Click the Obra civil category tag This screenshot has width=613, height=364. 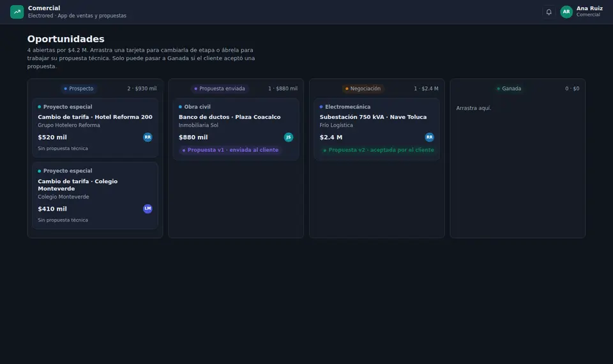point(194,107)
